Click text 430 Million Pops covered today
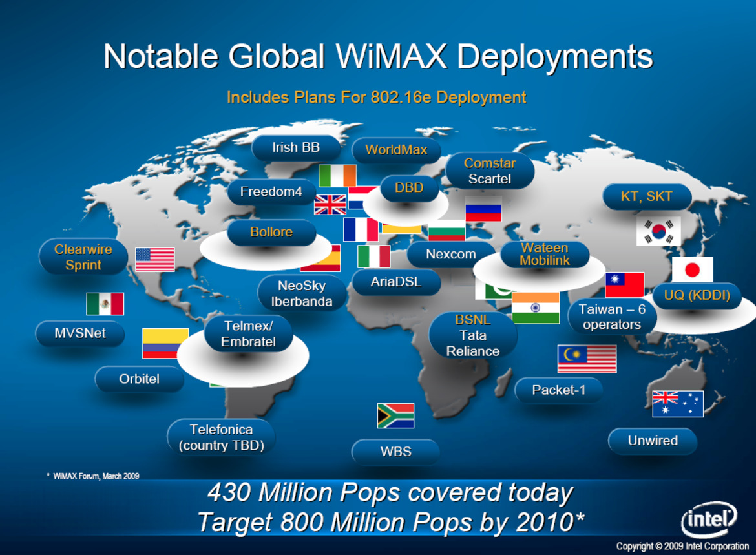The width and height of the screenshot is (756, 555). click(390, 493)
